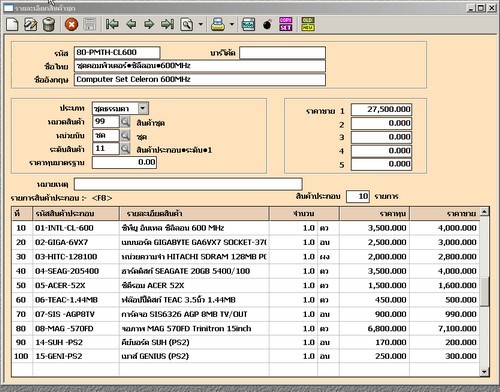
Task: Go to last record arrow icon
Action: 167,24
